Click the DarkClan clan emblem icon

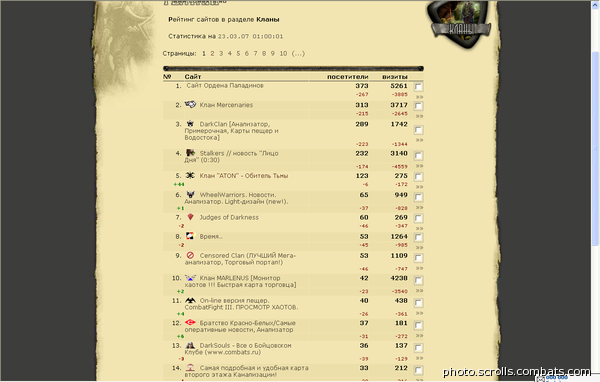(190, 124)
